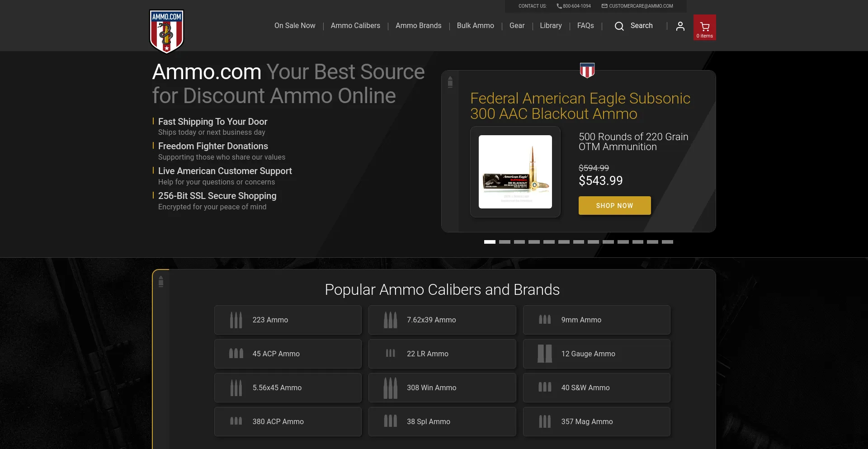Screen dimensions: 868x449
Task: Click the ammo box product thumbnail
Action: [x=515, y=172]
